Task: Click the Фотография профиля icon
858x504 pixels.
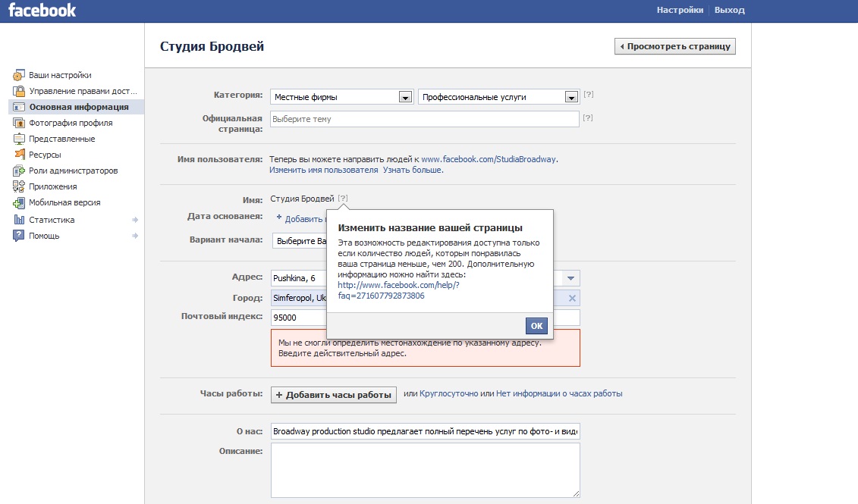Action: [19, 123]
